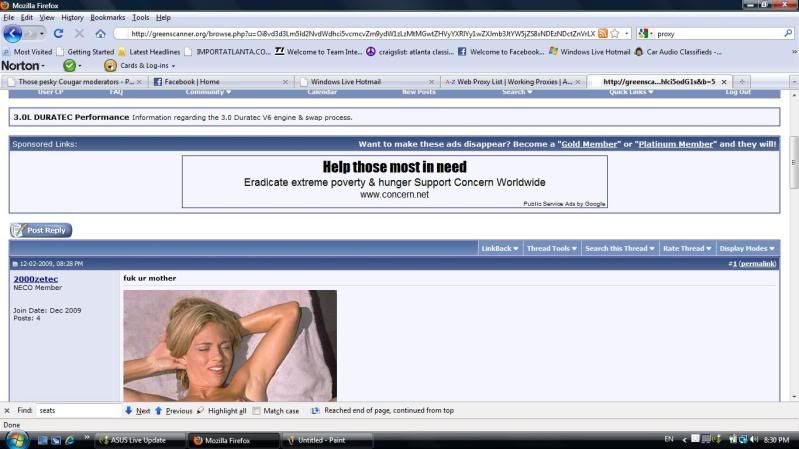Click the reload page icon

pyautogui.click(x=59, y=33)
